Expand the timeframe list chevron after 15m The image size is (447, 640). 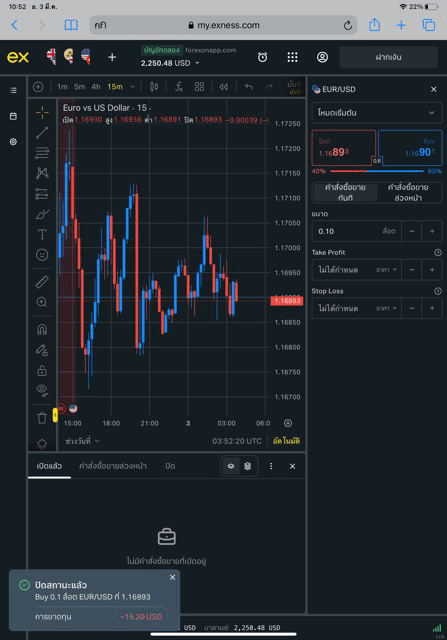(132, 87)
